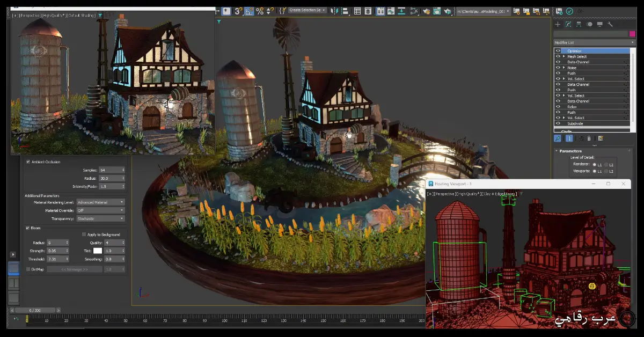Image resolution: width=644 pixels, height=337 pixels.
Task: Open the Bloom Tint color swatch
Action: click(x=99, y=252)
